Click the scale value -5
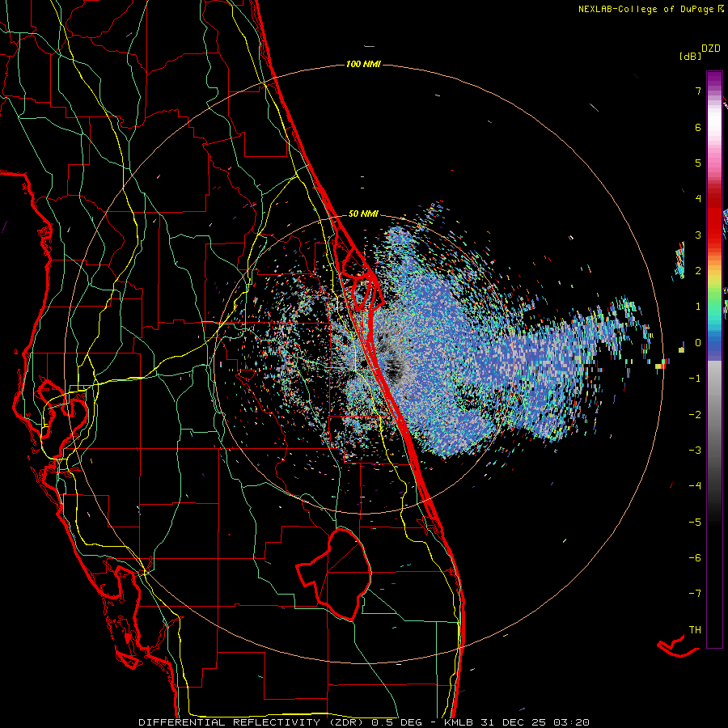728x728 pixels. (x=695, y=523)
